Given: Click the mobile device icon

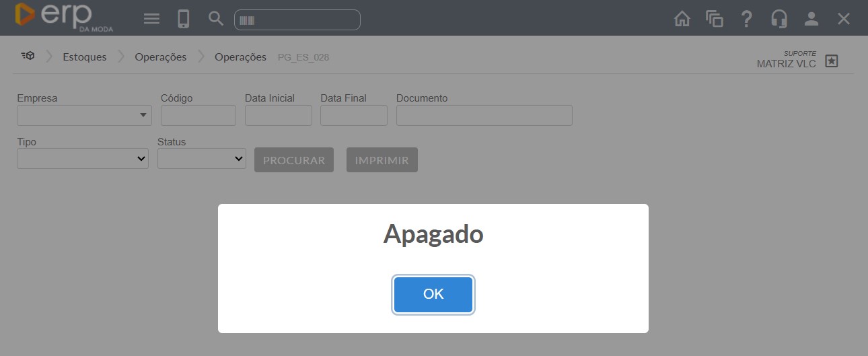Looking at the screenshot, I should pyautogui.click(x=184, y=19).
